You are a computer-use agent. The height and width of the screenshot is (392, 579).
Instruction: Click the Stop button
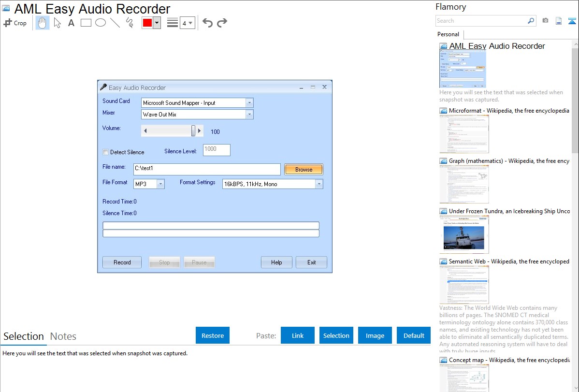pos(164,262)
